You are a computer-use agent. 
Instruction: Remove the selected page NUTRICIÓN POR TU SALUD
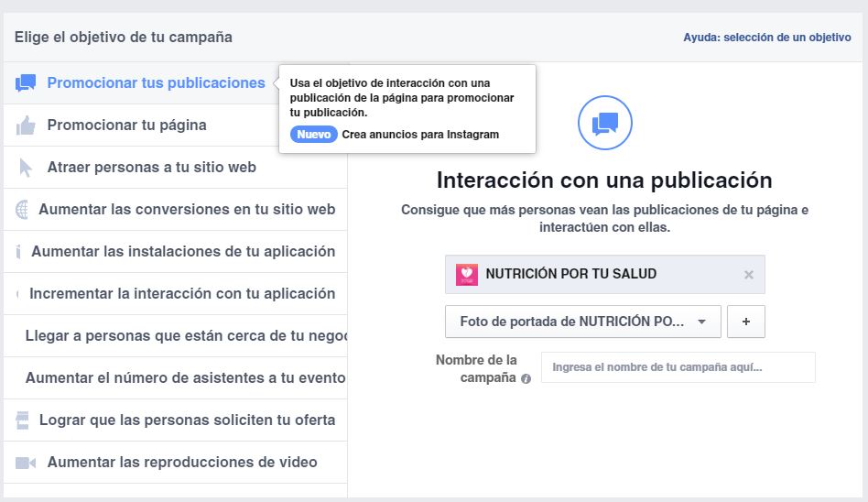(748, 274)
